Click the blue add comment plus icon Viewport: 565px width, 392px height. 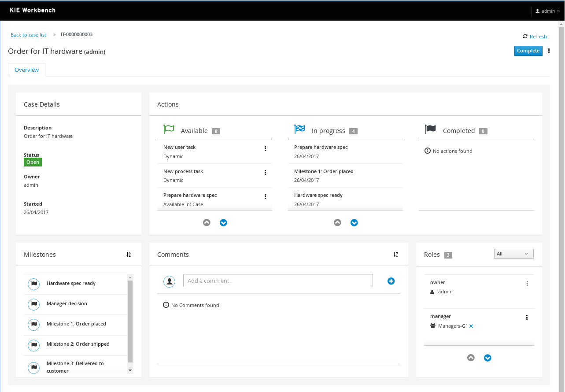[x=391, y=281]
